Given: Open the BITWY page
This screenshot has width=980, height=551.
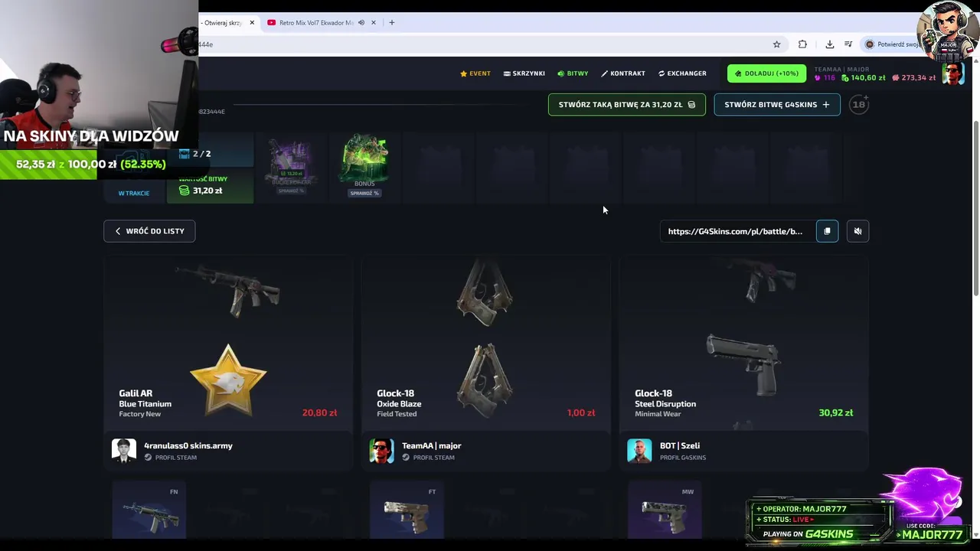Looking at the screenshot, I should [573, 73].
